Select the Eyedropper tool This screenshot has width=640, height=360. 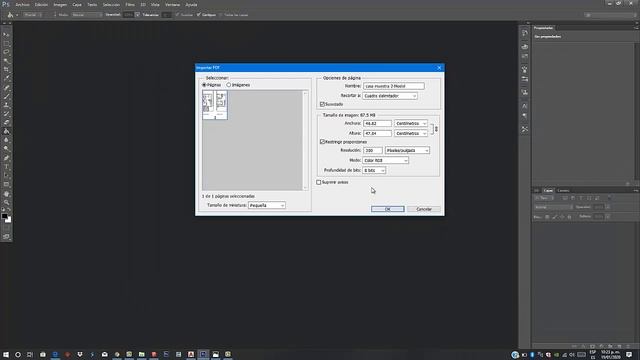6,79
